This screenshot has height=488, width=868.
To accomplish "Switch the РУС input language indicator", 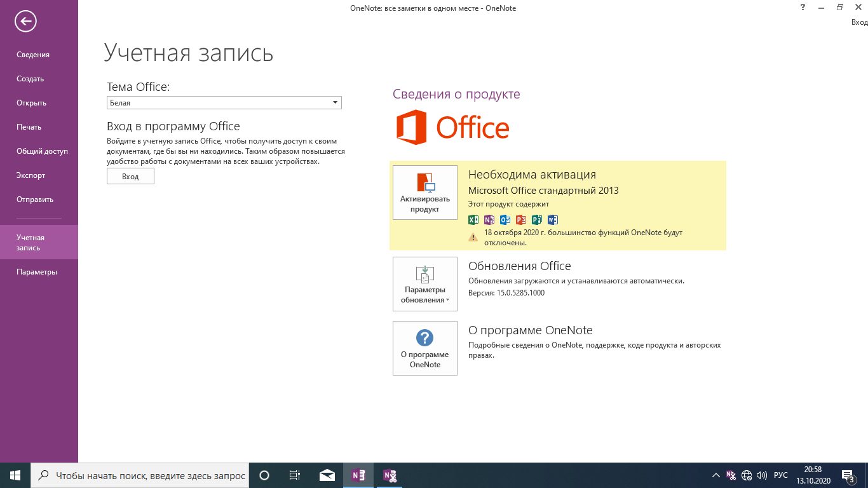I will (x=781, y=475).
